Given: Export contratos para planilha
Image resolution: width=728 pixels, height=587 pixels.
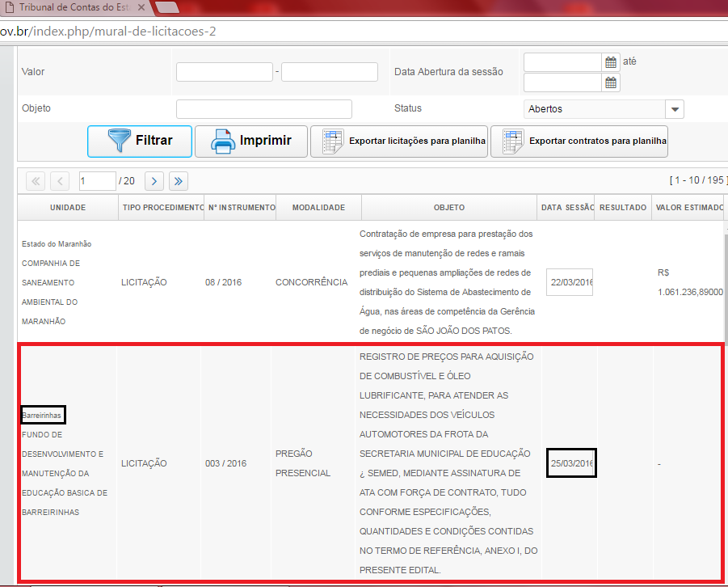Looking at the screenshot, I should 579,141.
